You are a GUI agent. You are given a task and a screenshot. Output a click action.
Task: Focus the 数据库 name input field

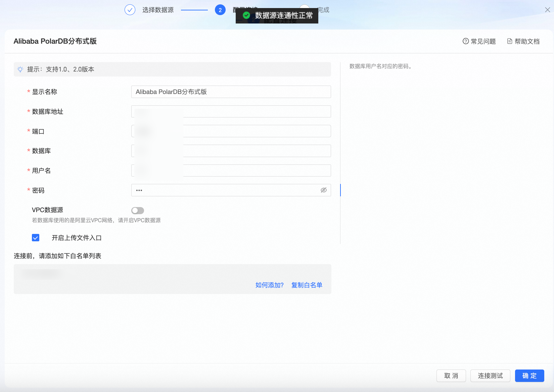point(231,151)
